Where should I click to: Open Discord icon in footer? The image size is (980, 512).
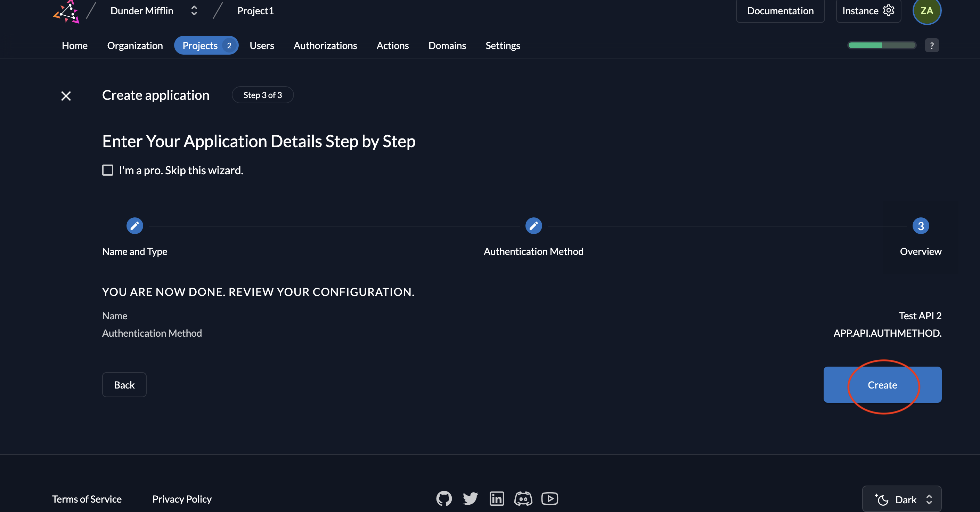[x=523, y=498]
